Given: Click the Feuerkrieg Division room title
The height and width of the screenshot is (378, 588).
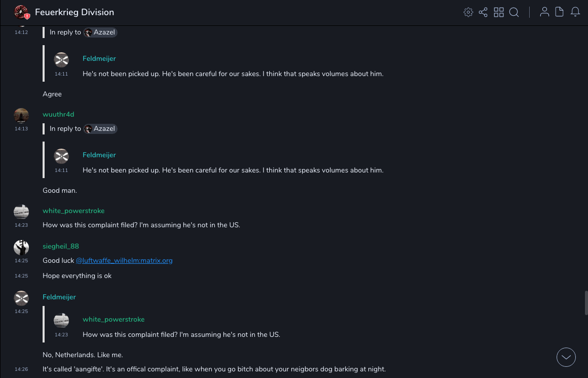Looking at the screenshot, I should tap(75, 12).
